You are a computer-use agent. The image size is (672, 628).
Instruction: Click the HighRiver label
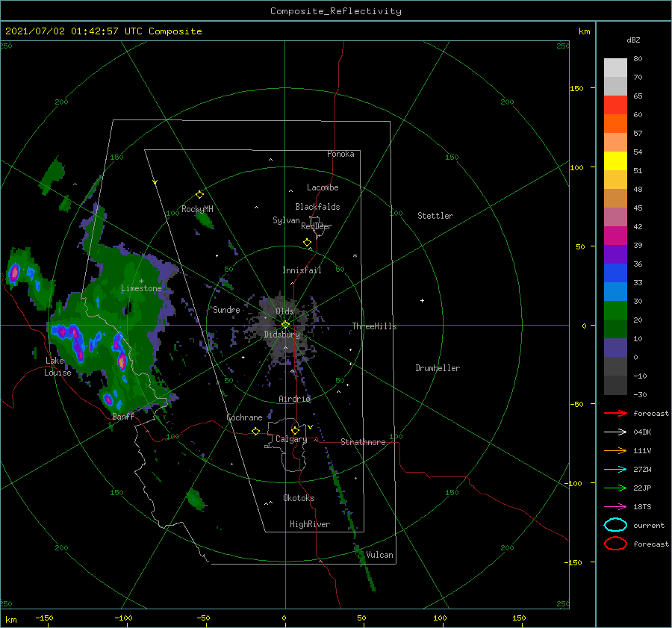[310, 524]
